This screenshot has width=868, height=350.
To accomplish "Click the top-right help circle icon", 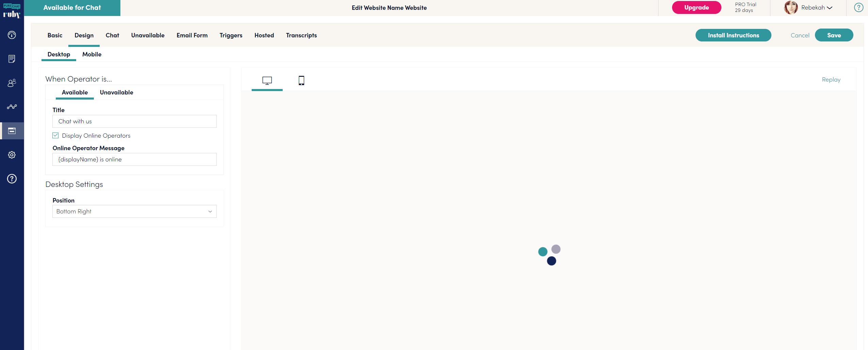I will pyautogui.click(x=858, y=7).
